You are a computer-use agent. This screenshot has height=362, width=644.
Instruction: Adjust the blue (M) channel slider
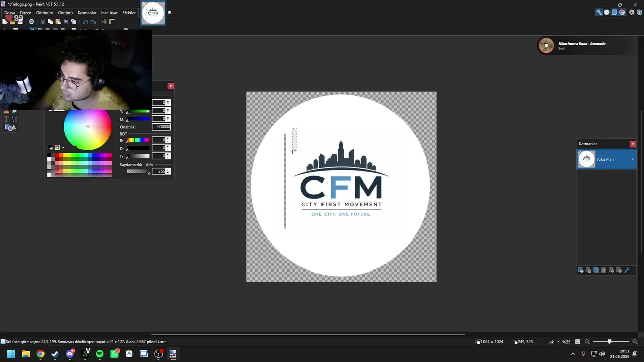click(x=137, y=119)
